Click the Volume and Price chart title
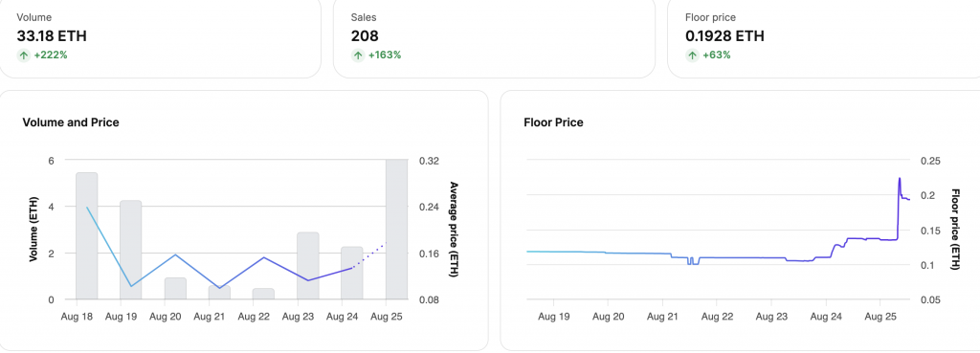 (x=71, y=122)
